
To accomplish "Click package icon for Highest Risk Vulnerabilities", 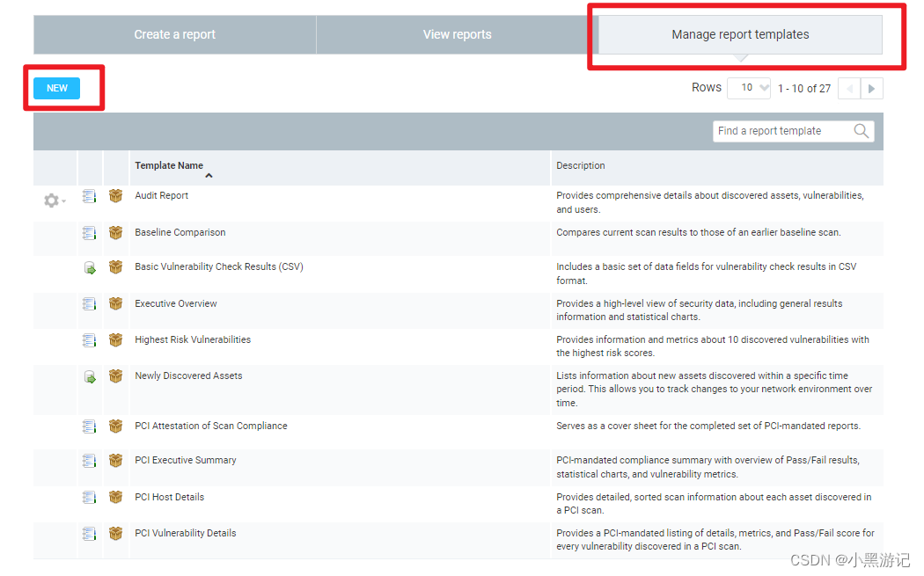I will coord(115,339).
